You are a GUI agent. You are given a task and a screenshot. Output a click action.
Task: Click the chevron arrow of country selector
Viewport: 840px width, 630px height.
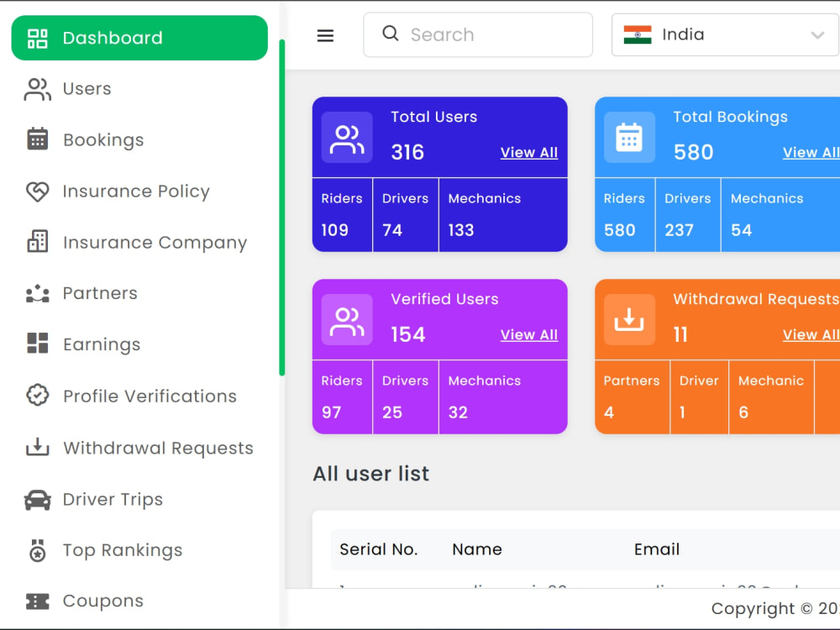point(817,35)
